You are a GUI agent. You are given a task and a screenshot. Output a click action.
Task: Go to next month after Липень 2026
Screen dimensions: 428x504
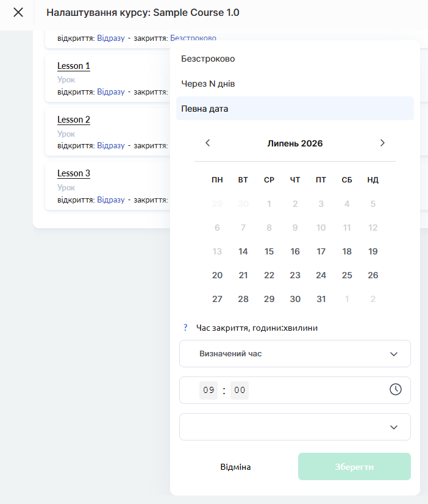tap(382, 143)
